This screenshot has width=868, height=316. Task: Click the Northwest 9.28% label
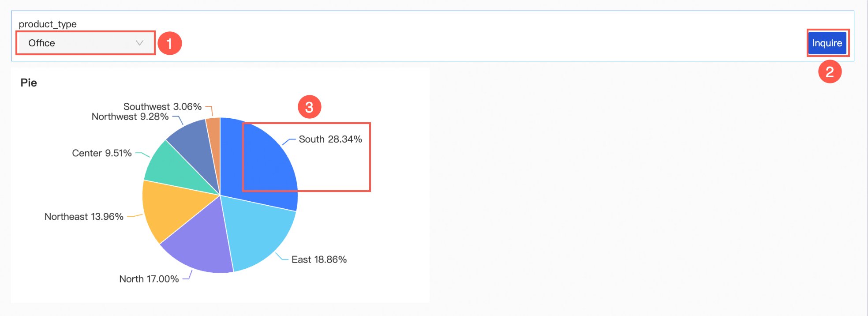tap(130, 117)
